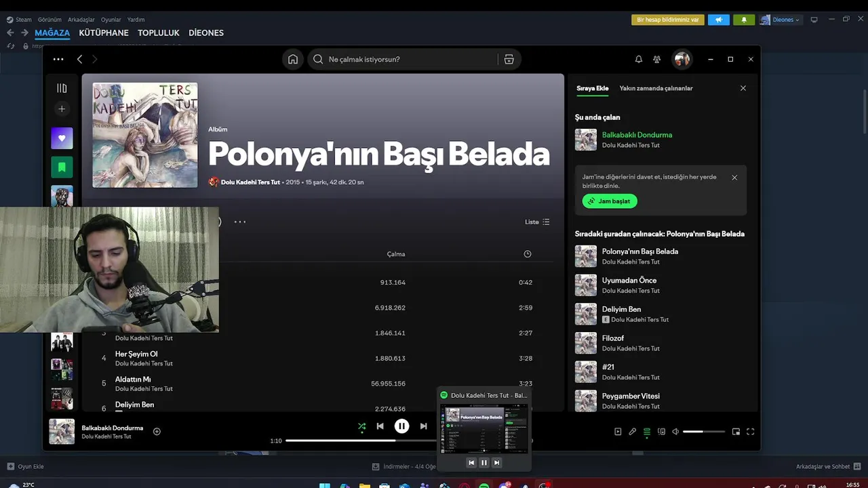Open the Spotify miniplayer
This screenshot has width=868, height=488.
point(736,432)
